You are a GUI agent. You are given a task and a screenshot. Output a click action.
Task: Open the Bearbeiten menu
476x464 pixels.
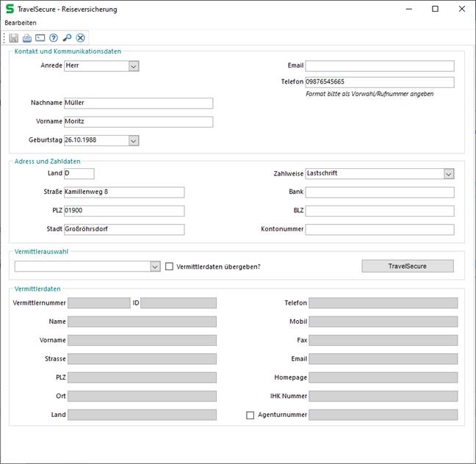(21, 23)
